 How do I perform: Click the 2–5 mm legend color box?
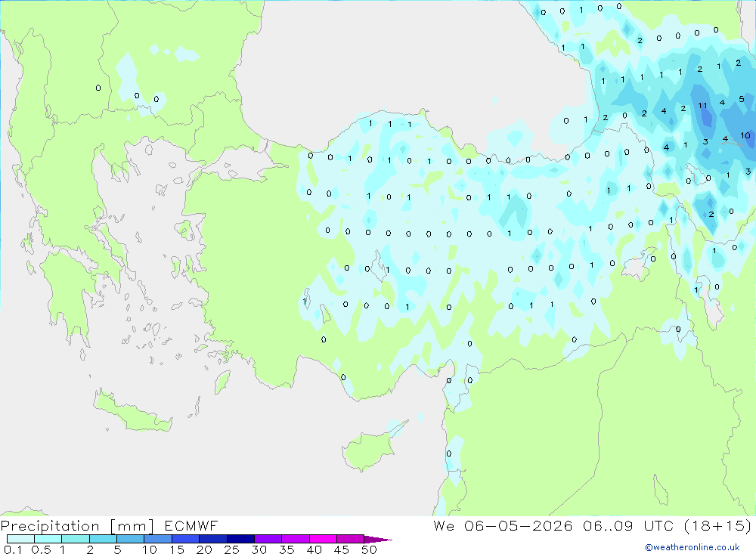coord(103,539)
